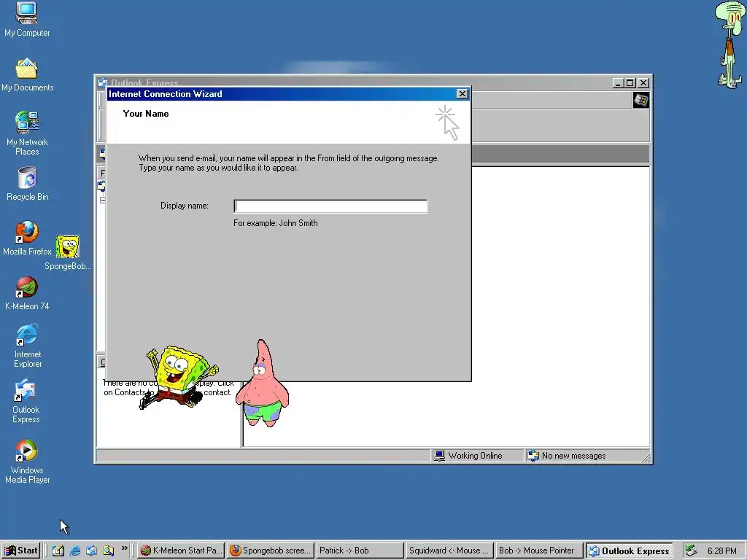The image size is (747, 560).
Task: Minimize the Outlook Express window
Action: click(x=617, y=83)
